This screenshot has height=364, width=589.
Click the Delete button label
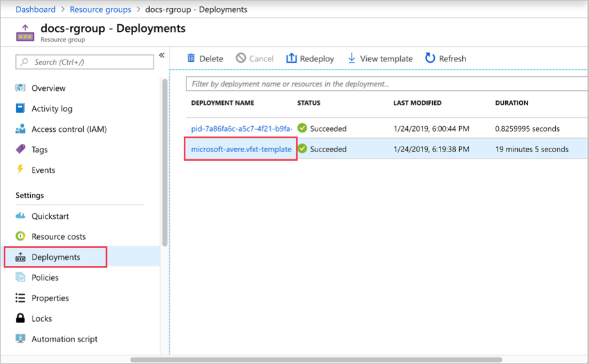click(x=211, y=59)
